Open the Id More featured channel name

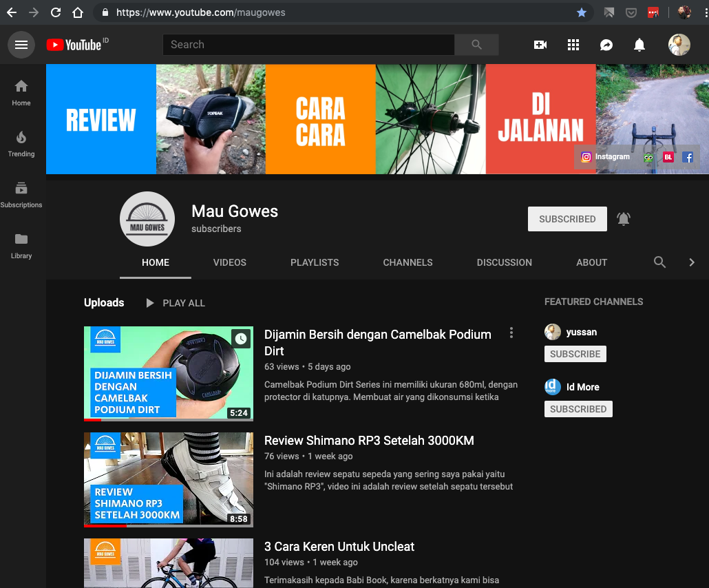(583, 387)
